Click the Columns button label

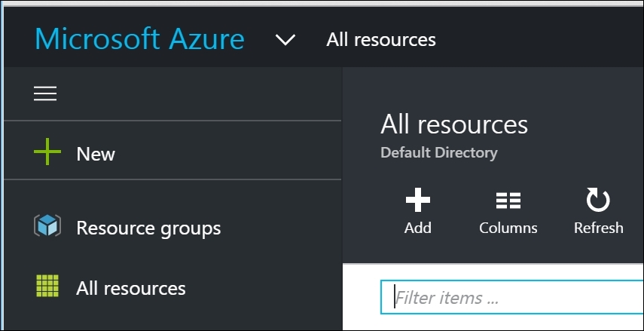[508, 228]
